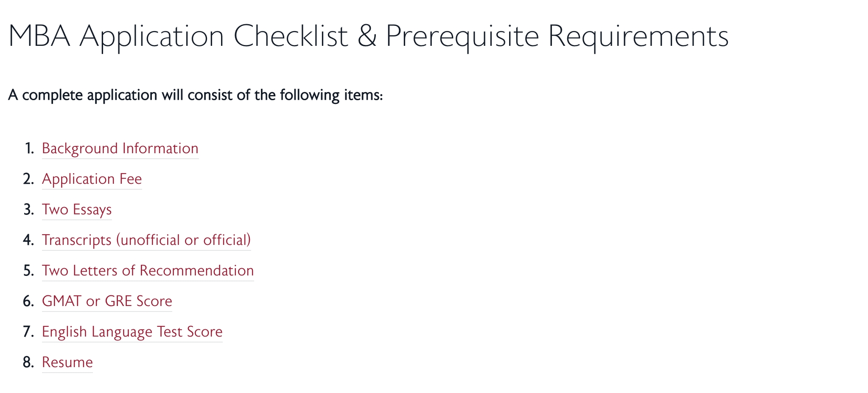The height and width of the screenshot is (393, 868).
Task: Click the word MBA in the heading
Action: click(x=39, y=36)
